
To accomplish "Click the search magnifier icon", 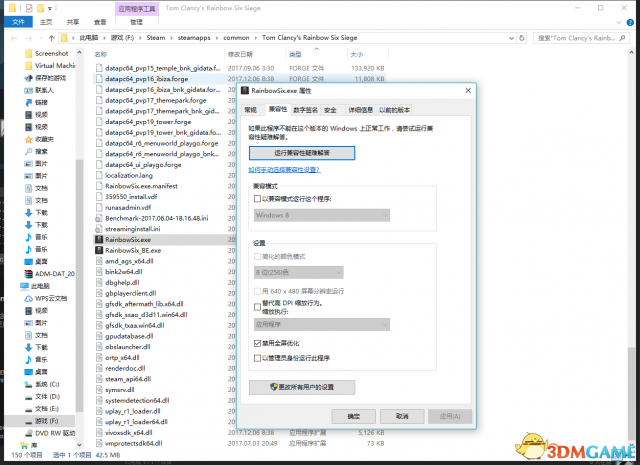I will pyautogui.click(x=622, y=38).
